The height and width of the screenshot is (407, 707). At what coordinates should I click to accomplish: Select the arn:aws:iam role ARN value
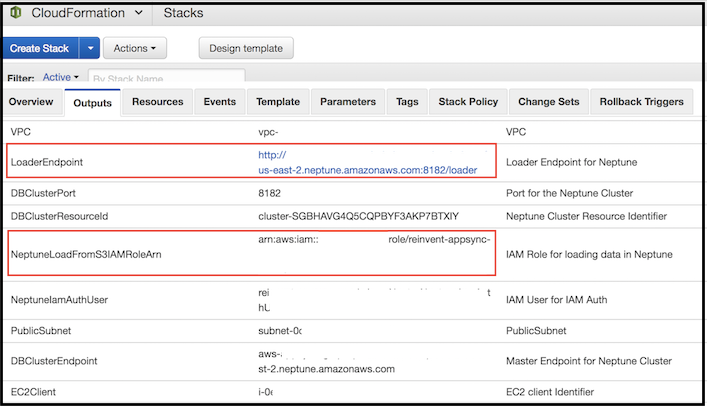pyautogui.click(x=374, y=240)
